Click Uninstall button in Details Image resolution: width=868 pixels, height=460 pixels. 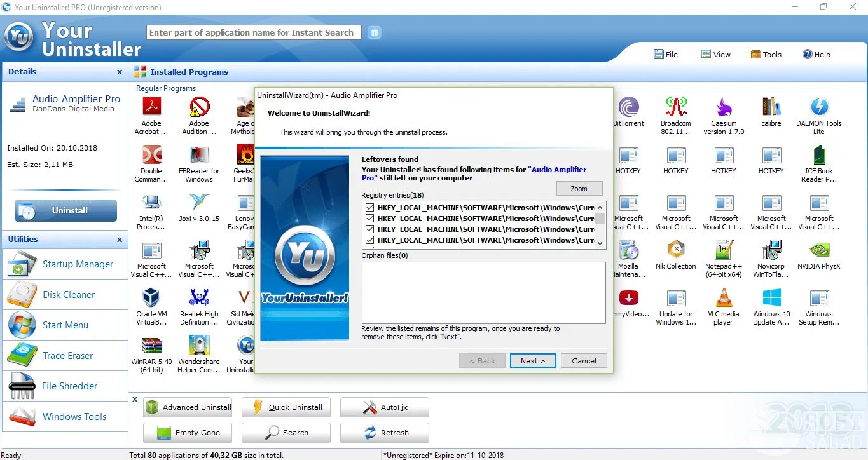point(66,210)
